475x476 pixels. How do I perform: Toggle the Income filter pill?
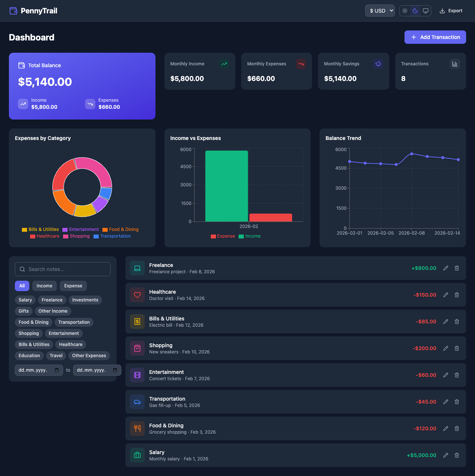coord(44,286)
